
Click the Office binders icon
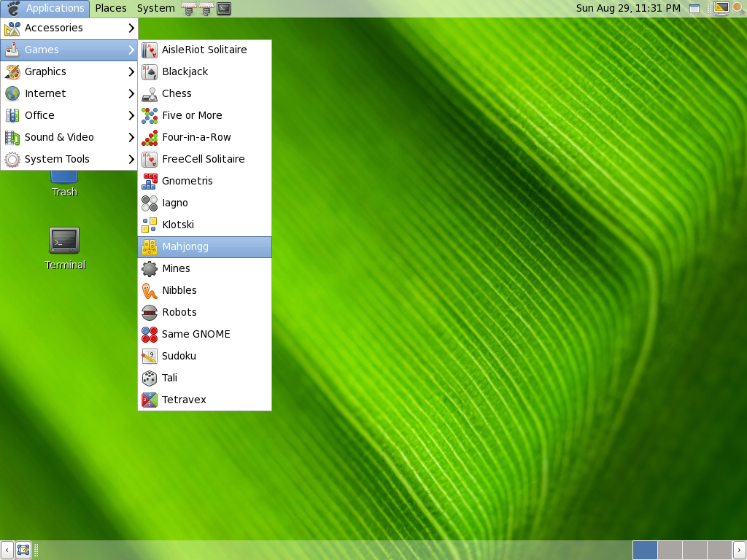click(x=12, y=116)
